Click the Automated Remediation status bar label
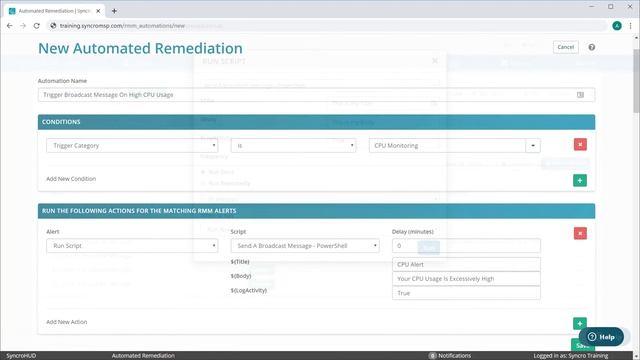640x360 pixels. click(x=143, y=356)
